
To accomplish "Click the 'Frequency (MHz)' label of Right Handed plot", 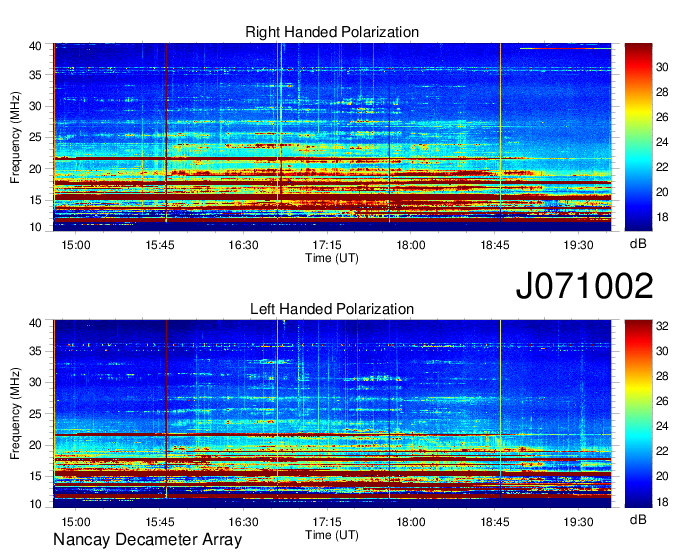I will pyautogui.click(x=15, y=137).
